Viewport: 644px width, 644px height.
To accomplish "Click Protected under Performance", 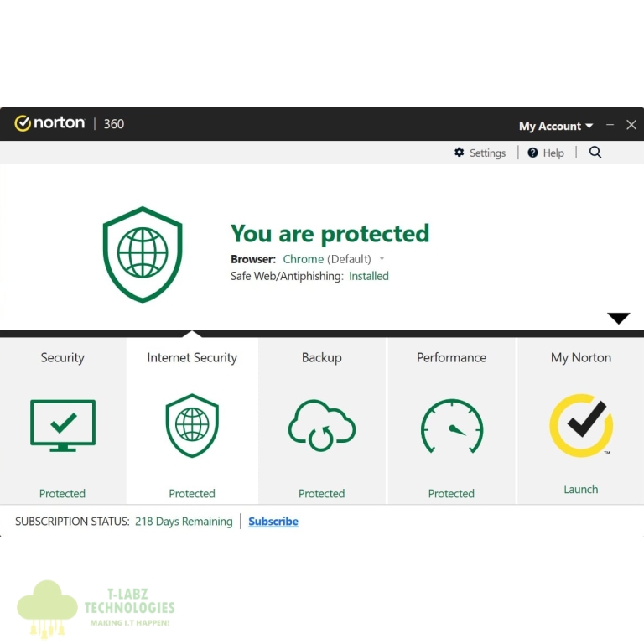I will [451, 493].
